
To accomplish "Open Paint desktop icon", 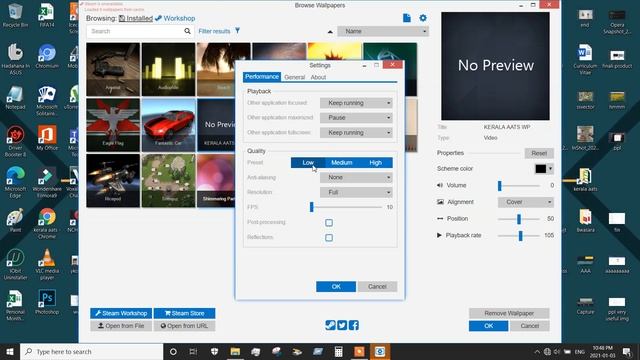I will tap(15, 220).
